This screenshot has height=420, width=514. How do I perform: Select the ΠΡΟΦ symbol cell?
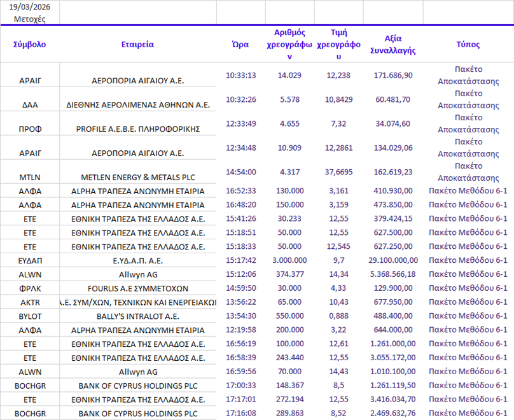click(29, 129)
